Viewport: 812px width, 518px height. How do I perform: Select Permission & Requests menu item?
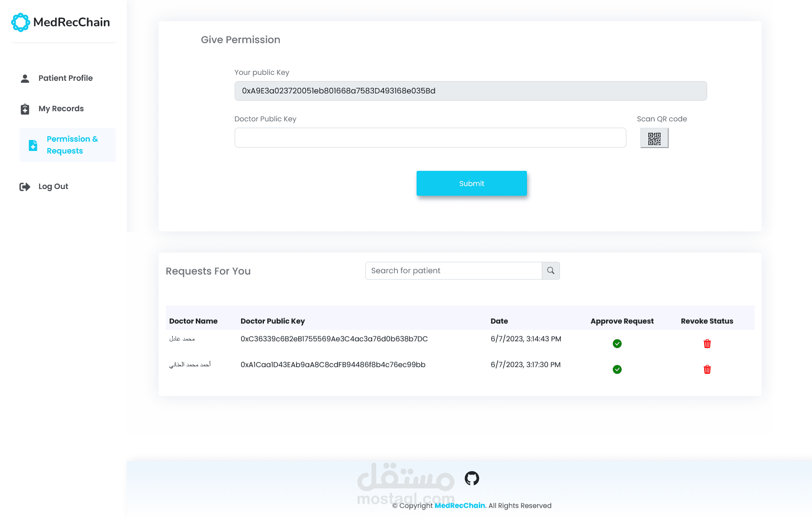tap(72, 145)
